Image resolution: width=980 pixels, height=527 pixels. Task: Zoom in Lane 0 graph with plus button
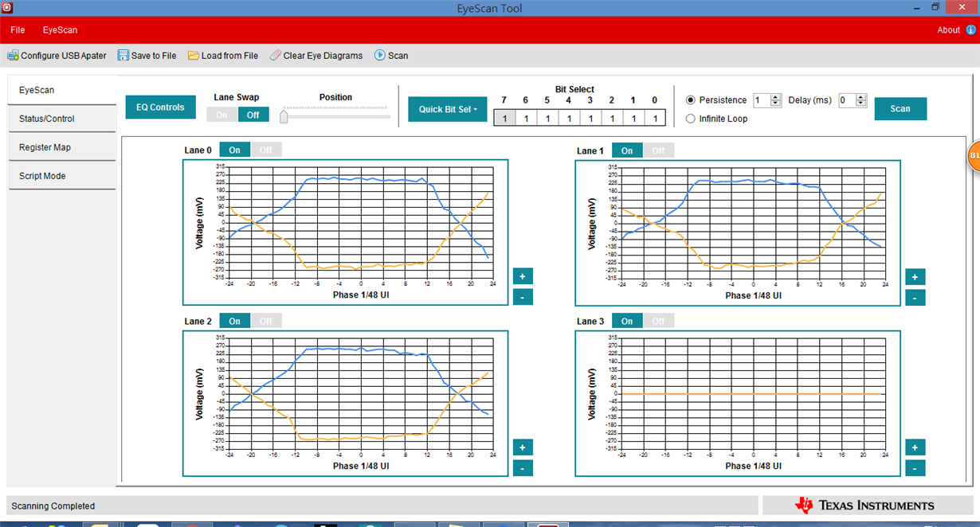pyautogui.click(x=523, y=276)
